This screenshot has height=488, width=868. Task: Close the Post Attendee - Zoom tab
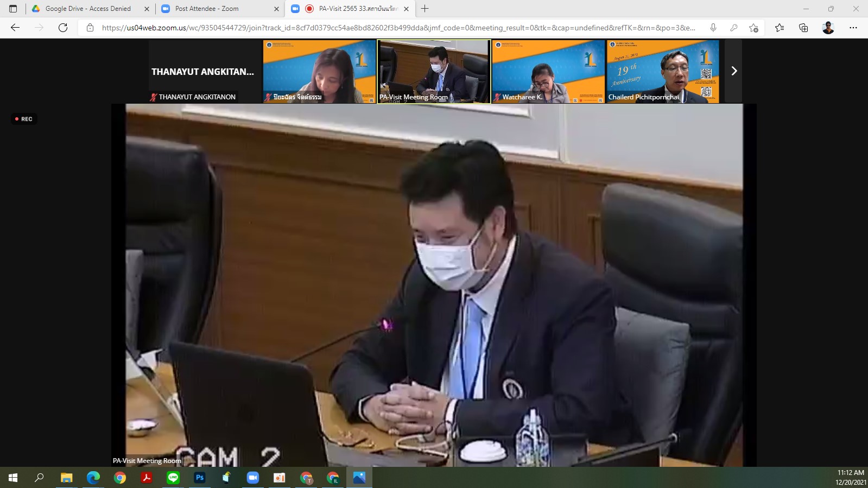pyautogui.click(x=276, y=9)
